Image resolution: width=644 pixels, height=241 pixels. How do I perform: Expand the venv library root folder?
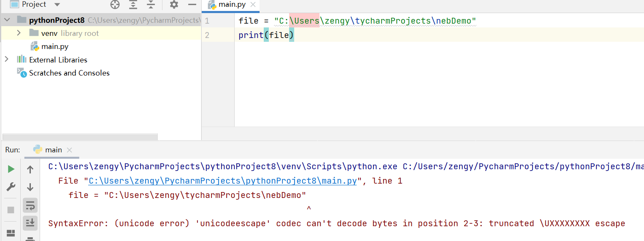tap(19, 33)
